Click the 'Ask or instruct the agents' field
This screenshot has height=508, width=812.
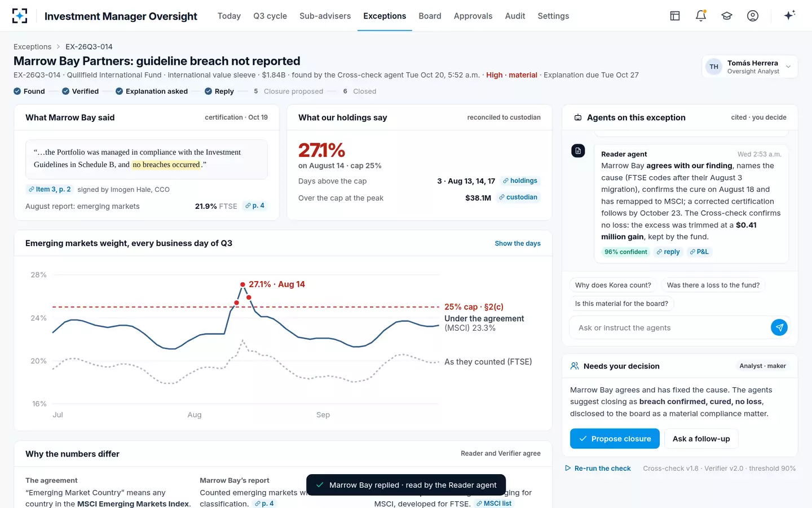[x=670, y=327]
